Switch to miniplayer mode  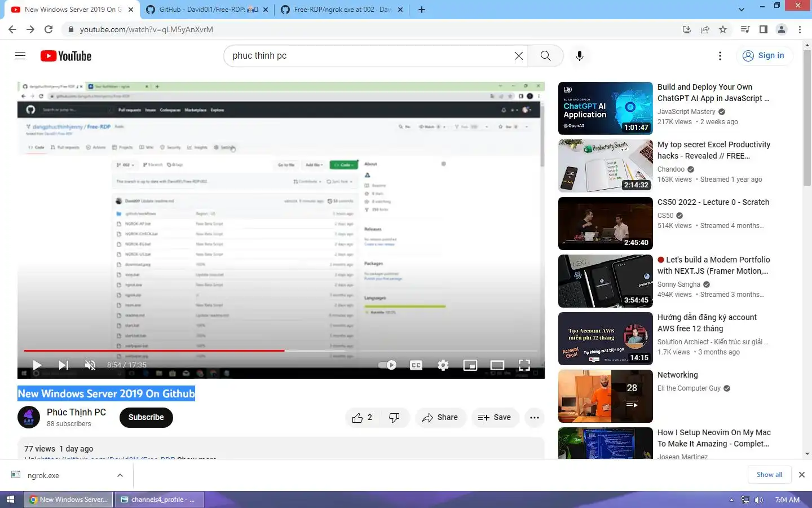click(x=470, y=365)
